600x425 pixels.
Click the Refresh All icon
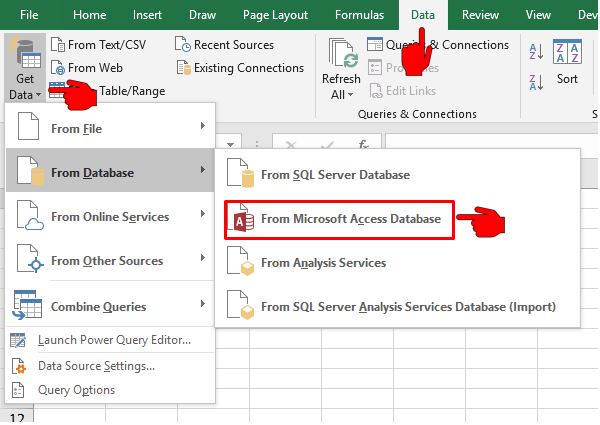pos(343,54)
